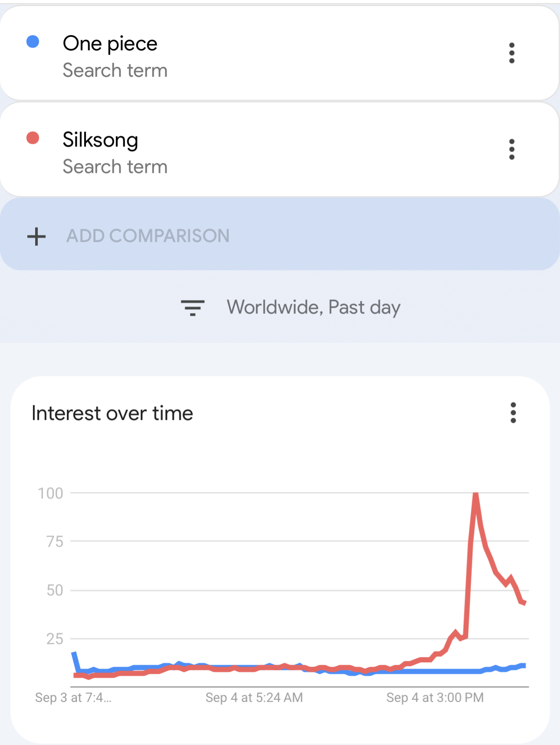
Task: Edit the Silksong search term
Action: coord(100,140)
